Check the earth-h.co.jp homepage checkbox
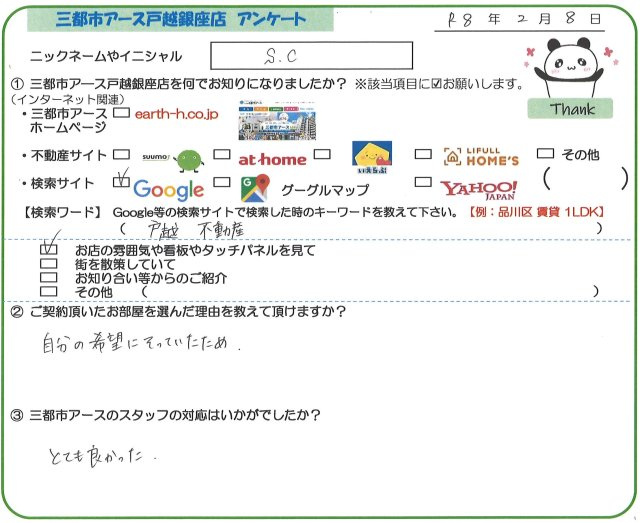640x523 pixels. [x=121, y=113]
